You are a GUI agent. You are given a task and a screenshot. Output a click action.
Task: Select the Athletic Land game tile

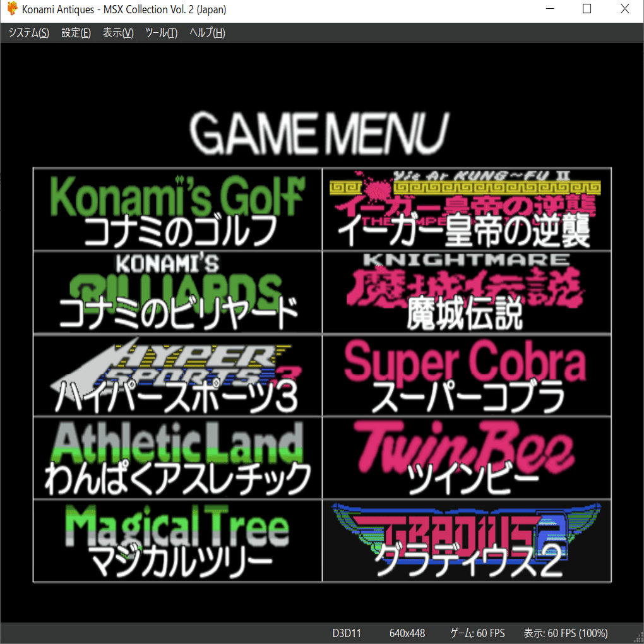click(177, 458)
